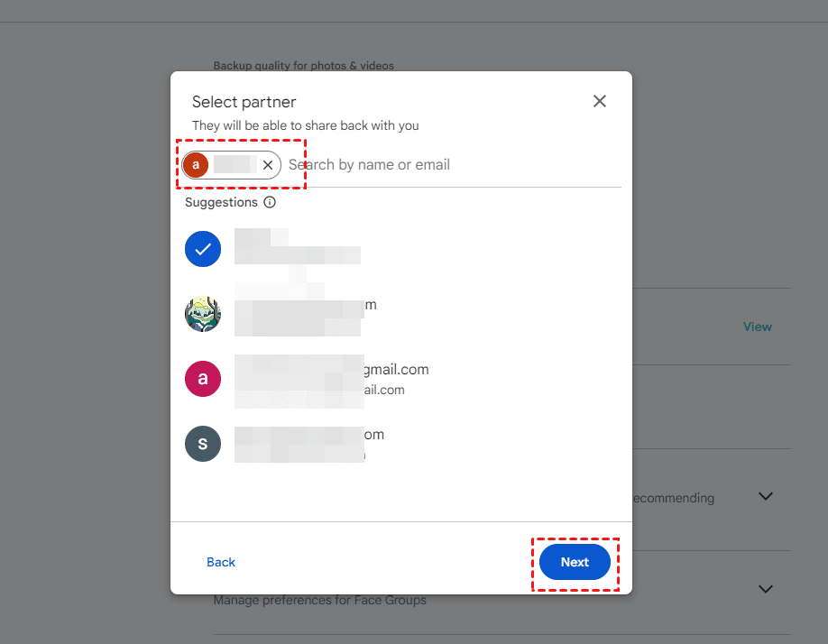This screenshot has height=644, width=828.
Task: Expand the recommending section chevron
Action: pyautogui.click(x=766, y=496)
